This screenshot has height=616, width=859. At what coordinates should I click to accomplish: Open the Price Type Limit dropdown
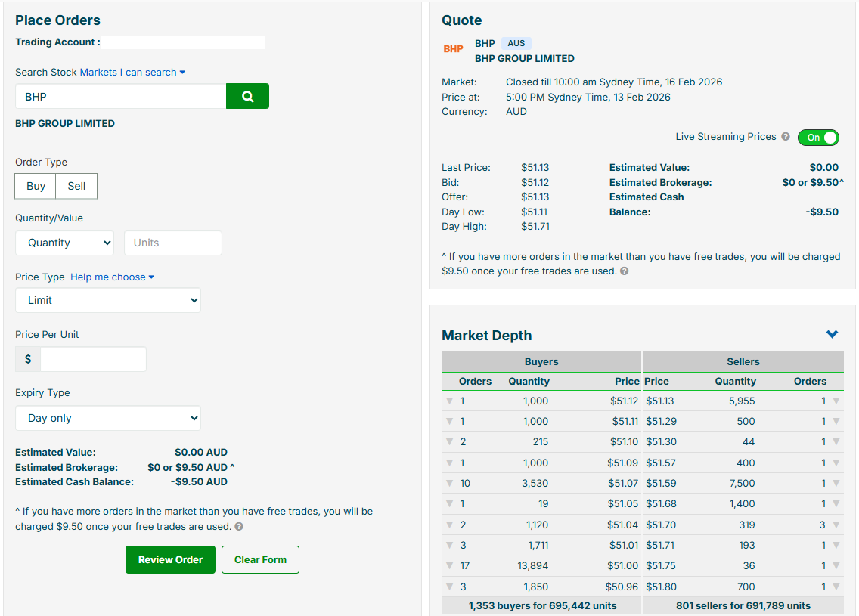tap(108, 300)
